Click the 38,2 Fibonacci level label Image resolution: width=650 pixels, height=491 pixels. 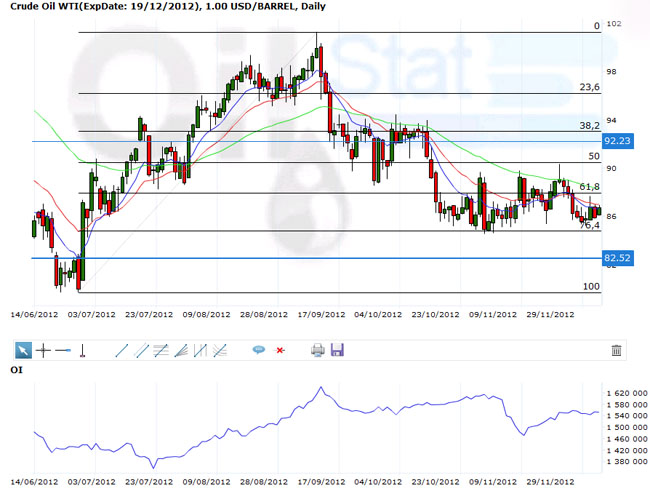click(x=589, y=126)
